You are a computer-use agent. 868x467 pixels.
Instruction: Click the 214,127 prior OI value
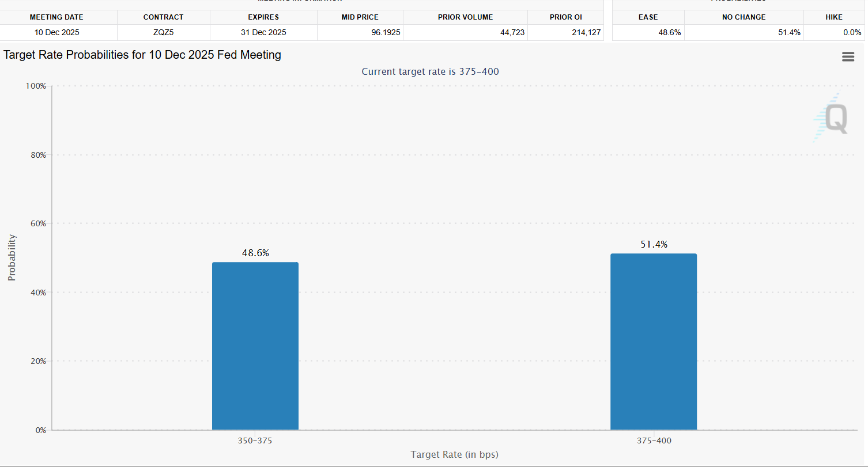[587, 33]
